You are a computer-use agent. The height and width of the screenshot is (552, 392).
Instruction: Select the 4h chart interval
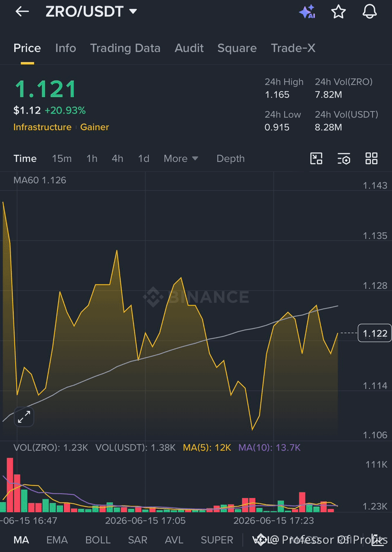117,159
